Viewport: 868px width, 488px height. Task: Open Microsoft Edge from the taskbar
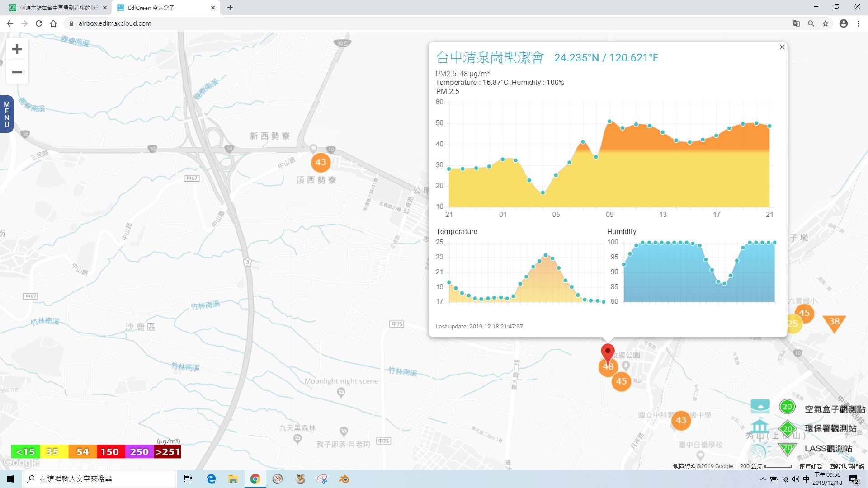[x=211, y=479]
